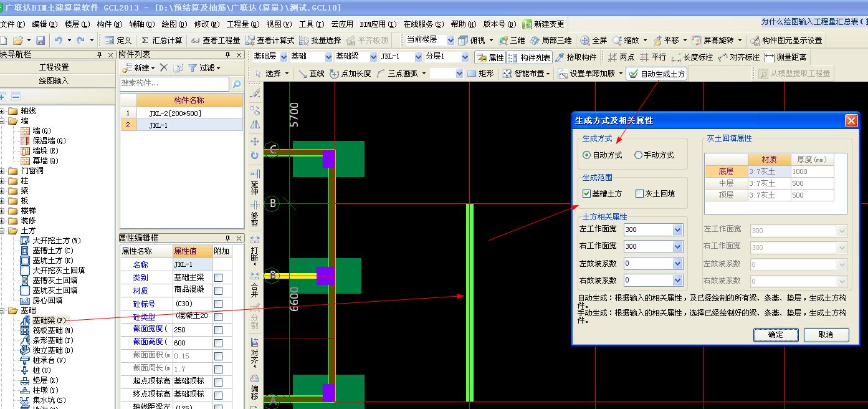The height and width of the screenshot is (409, 868).
Task: Open the 定义 definition tool
Action: tap(118, 41)
